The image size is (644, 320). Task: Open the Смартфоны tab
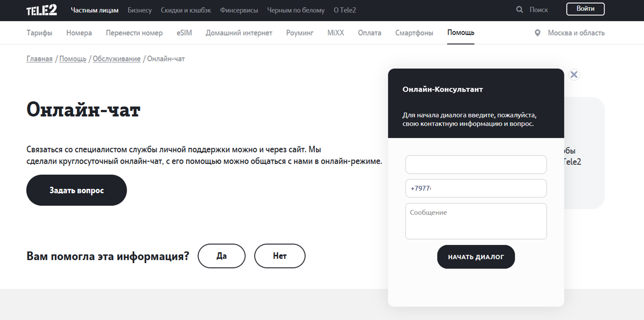414,33
